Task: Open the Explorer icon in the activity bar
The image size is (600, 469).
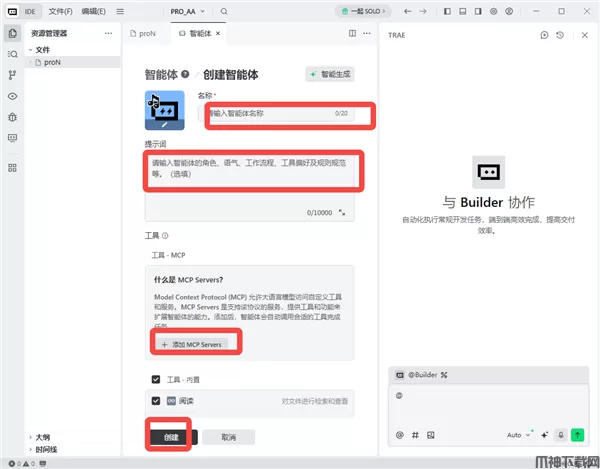Action: pos(12,33)
